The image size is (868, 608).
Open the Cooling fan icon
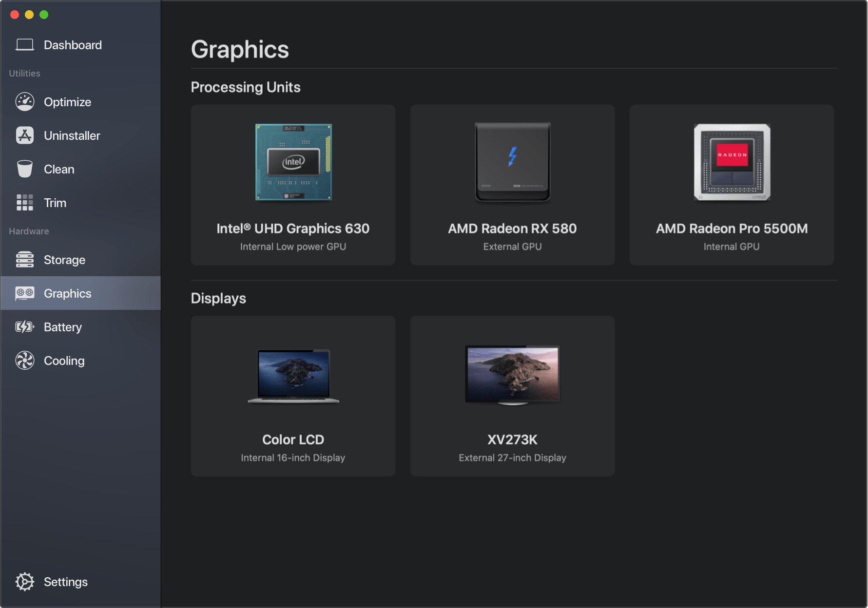pyautogui.click(x=24, y=361)
